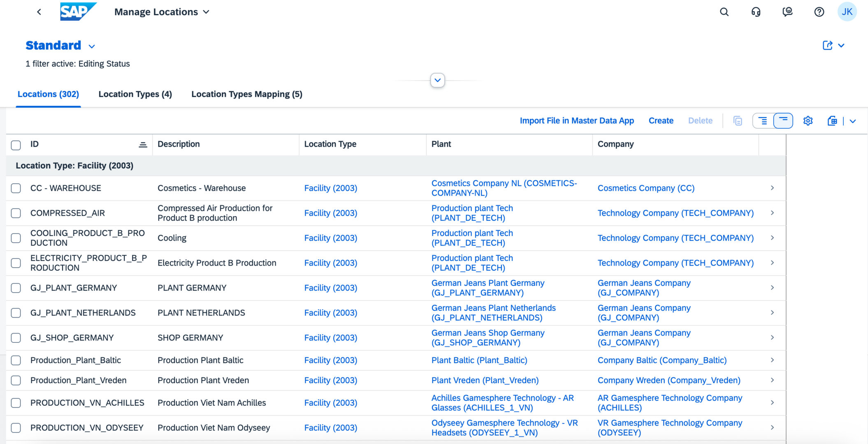Select the COMPRESSED_AIR row checkbox
868x444 pixels.
click(x=16, y=213)
